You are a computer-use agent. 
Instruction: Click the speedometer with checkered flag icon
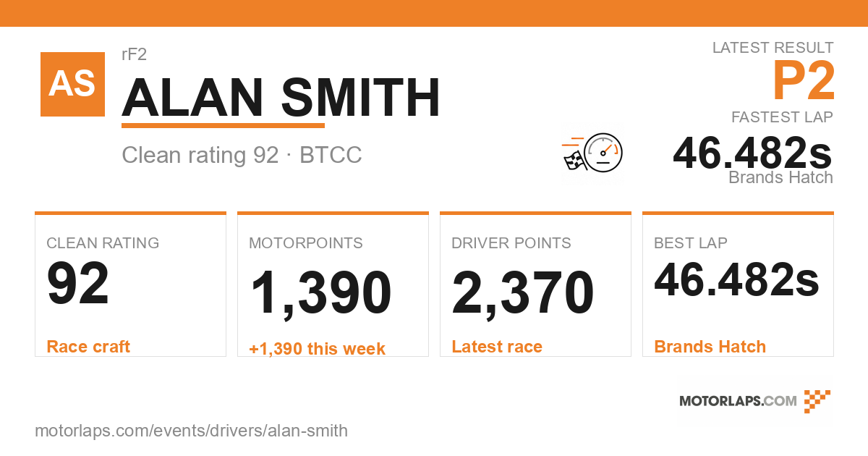pos(592,153)
